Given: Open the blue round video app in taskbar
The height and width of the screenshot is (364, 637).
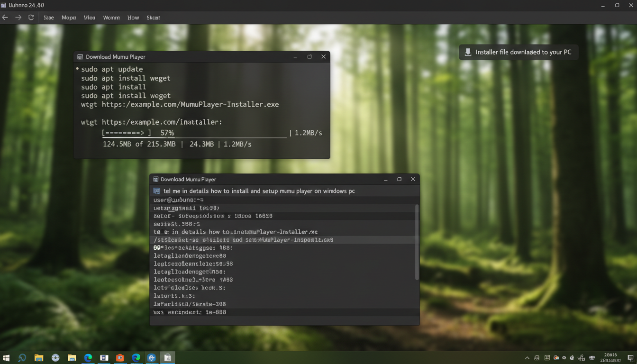Looking at the screenshot, I should [x=152, y=358].
